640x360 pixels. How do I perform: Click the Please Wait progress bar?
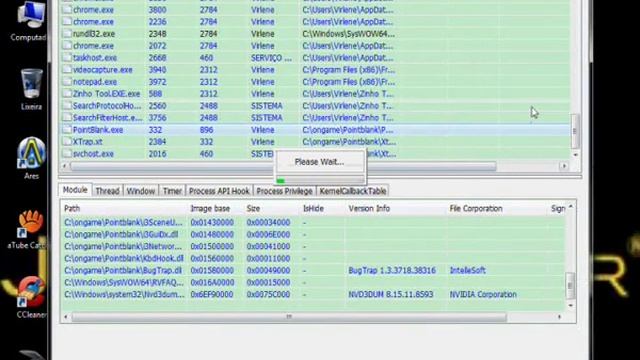click(320, 180)
